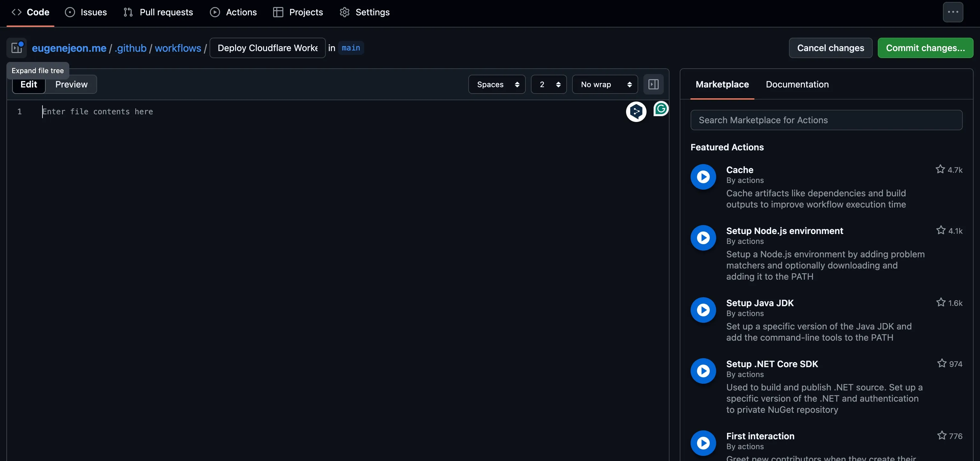Toggle the side panel collapse icon
This screenshot has width=980, height=461.
pos(653,84)
